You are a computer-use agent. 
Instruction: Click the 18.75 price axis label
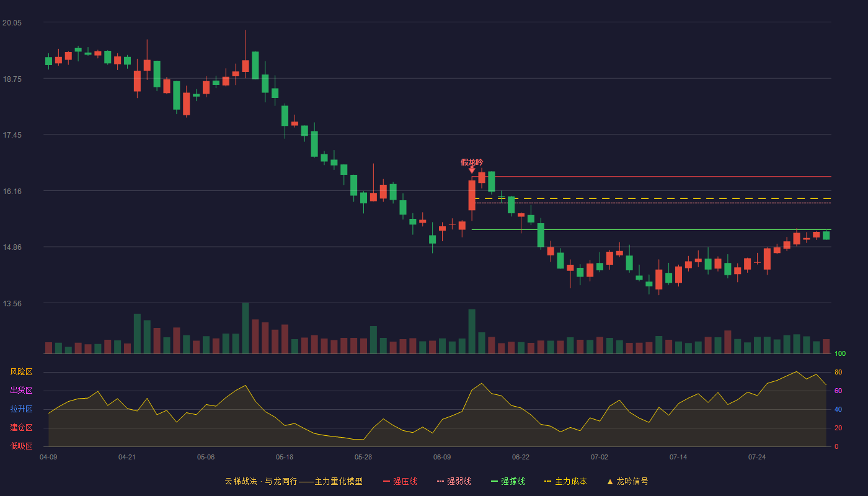click(x=12, y=79)
